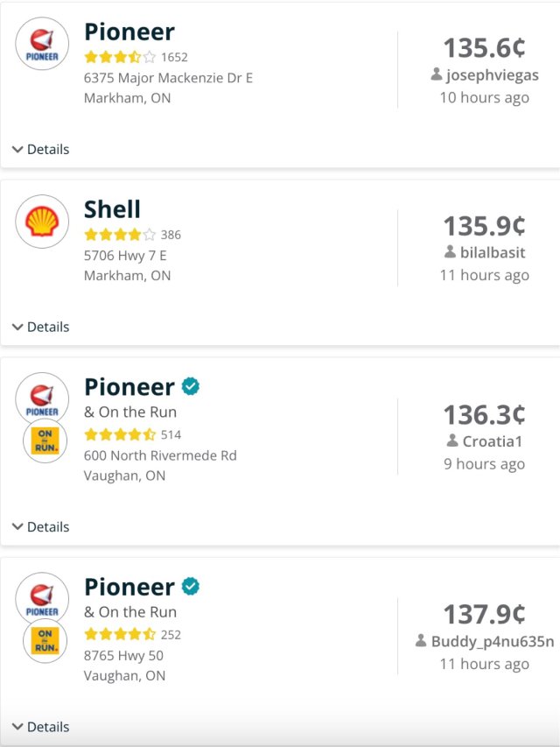
Task: Click the 135.6¢ price at Pioneer Markham
Action: (x=484, y=47)
